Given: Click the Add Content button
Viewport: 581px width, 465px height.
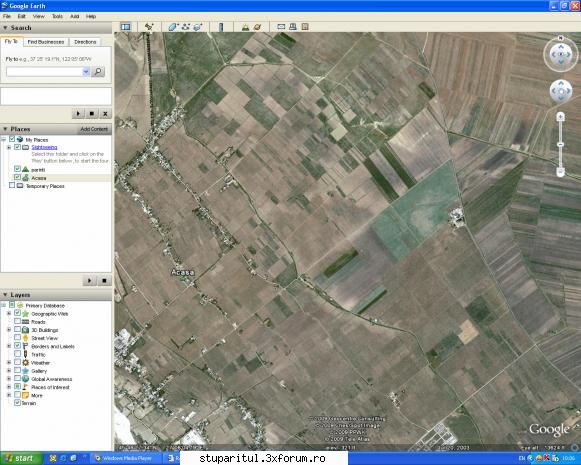Looking at the screenshot, I should point(94,129).
